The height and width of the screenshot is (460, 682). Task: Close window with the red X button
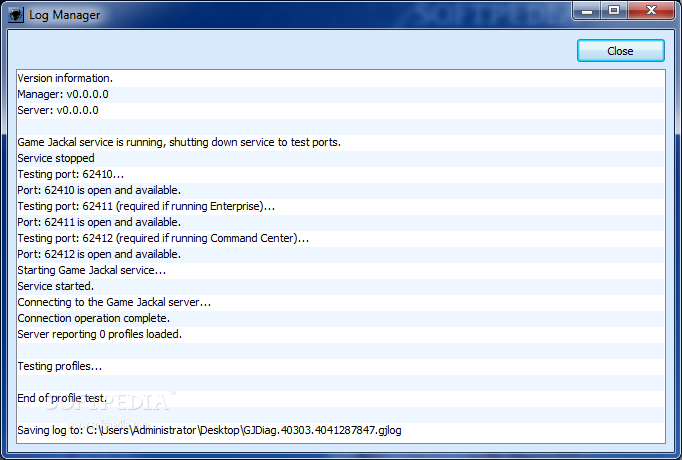click(x=651, y=10)
